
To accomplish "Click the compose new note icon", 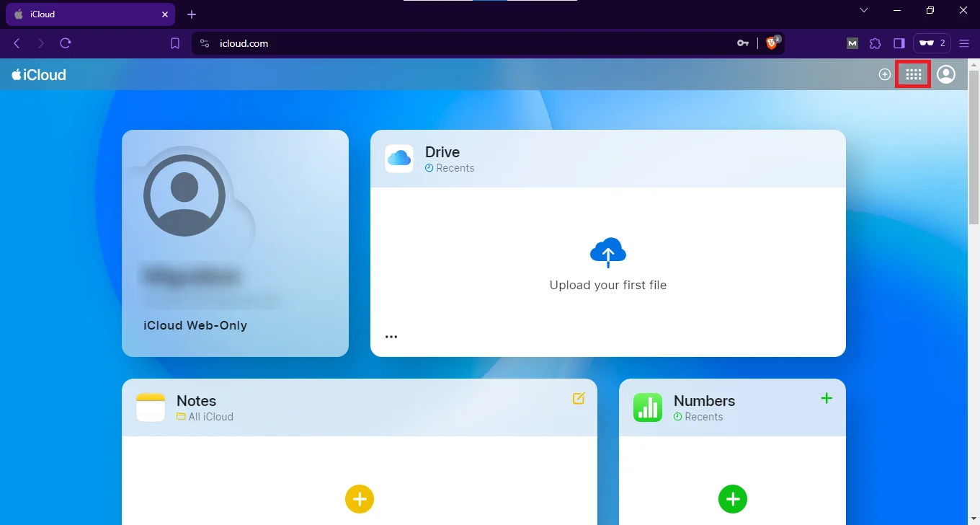I will (x=579, y=398).
